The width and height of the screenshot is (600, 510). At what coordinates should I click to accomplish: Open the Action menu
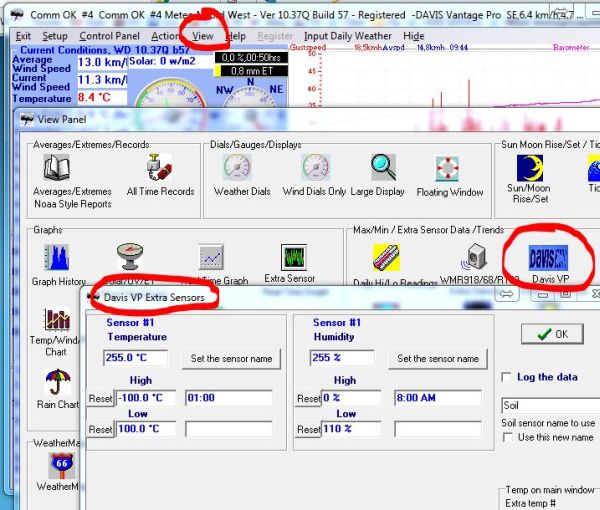point(165,36)
